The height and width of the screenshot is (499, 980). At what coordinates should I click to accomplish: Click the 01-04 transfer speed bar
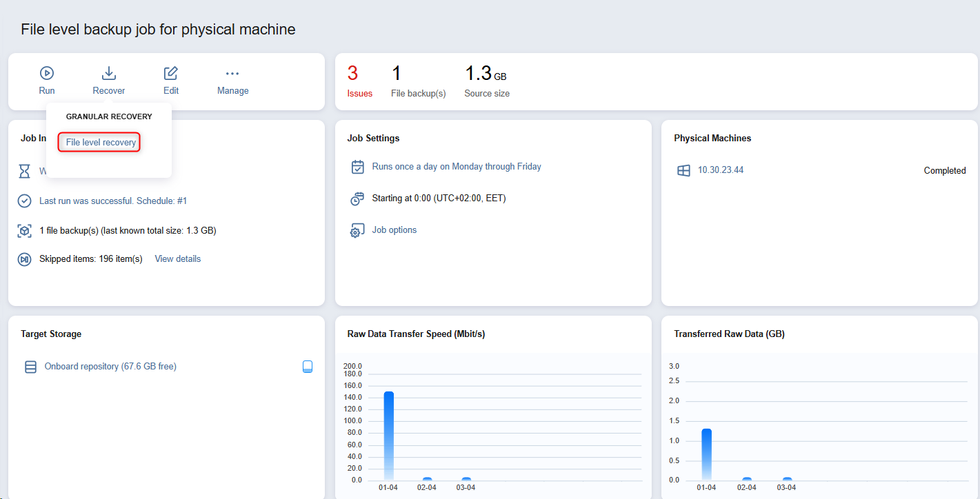(388, 436)
